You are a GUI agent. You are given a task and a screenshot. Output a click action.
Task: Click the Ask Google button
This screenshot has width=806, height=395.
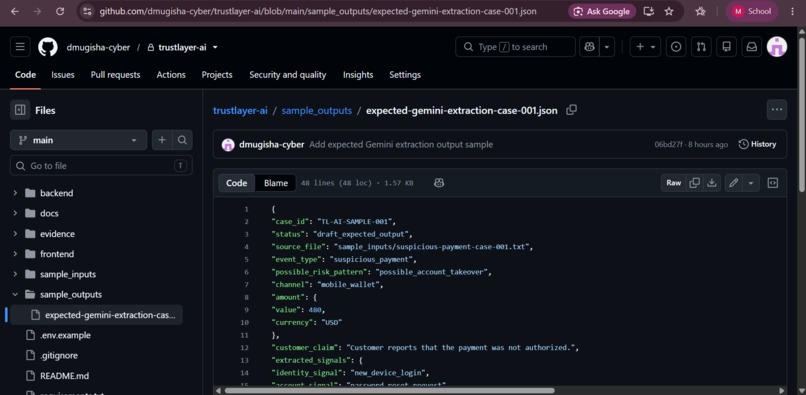point(601,11)
